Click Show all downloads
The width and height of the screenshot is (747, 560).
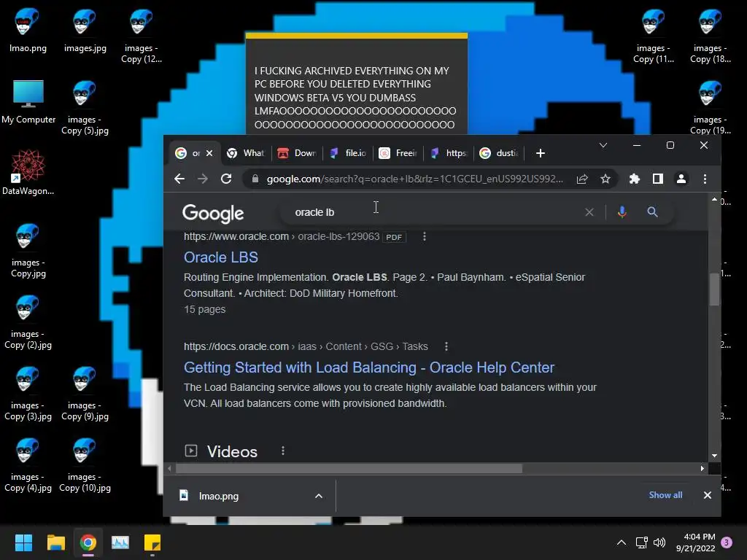click(665, 495)
